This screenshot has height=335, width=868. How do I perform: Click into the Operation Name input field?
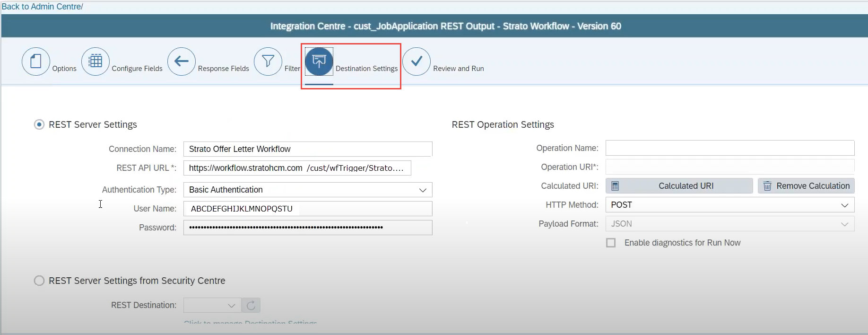click(729, 148)
